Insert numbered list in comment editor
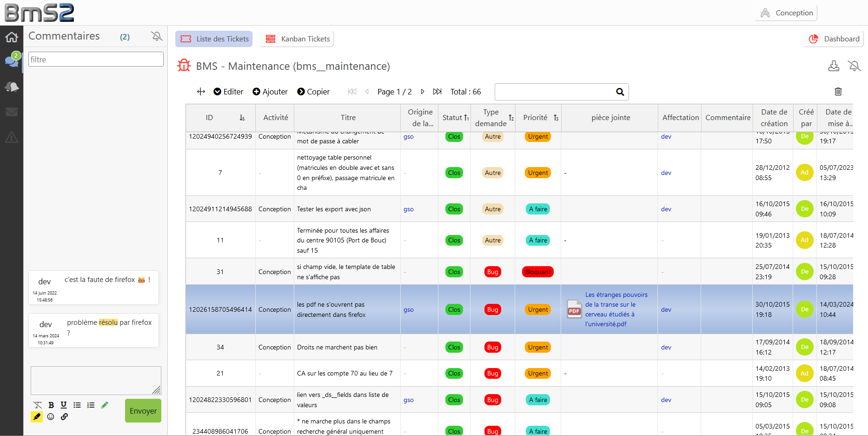Viewport: 868px width, 436px height. [91, 405]
